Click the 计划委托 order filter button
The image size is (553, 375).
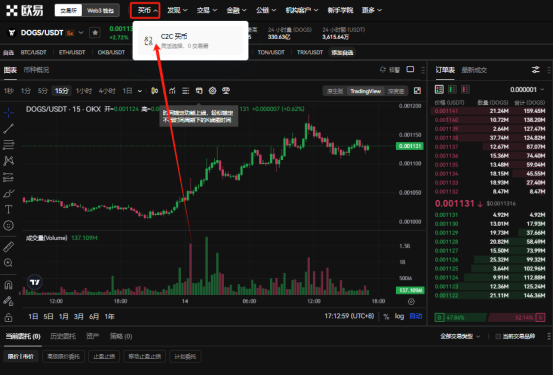pyautogui.click(x=185, y=356)
